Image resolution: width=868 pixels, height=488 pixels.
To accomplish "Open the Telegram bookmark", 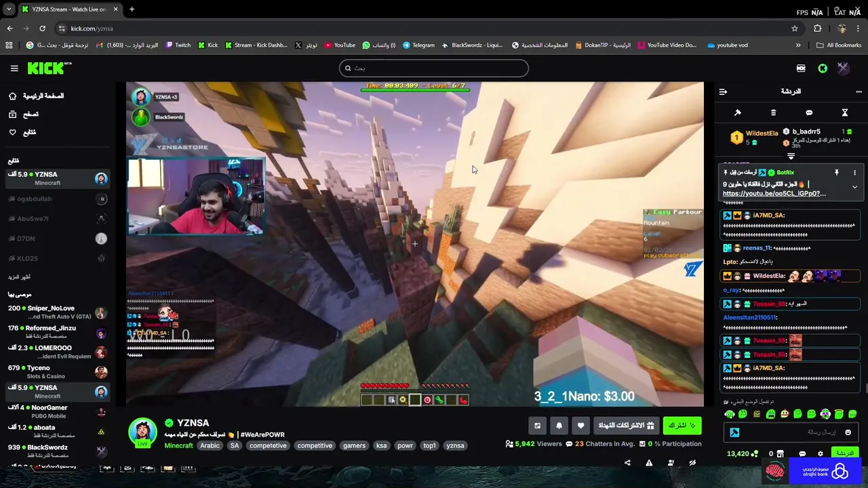I will (418, 45).
